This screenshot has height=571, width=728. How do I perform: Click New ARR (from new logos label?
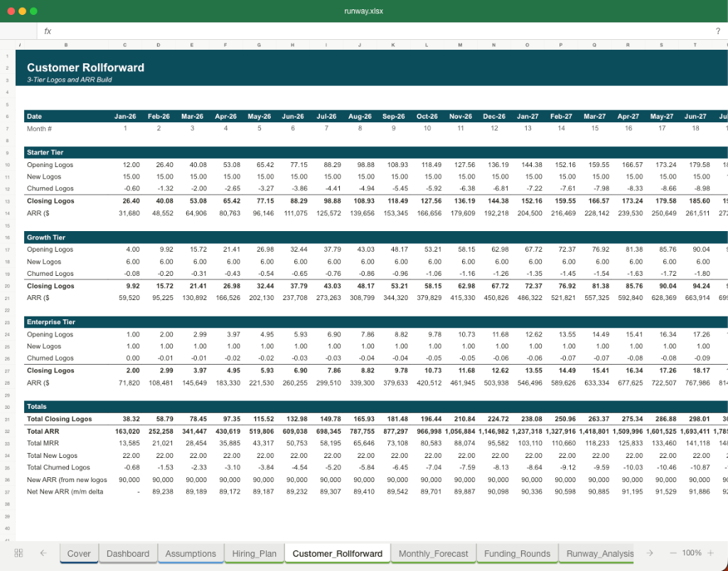tap(67, 479)
